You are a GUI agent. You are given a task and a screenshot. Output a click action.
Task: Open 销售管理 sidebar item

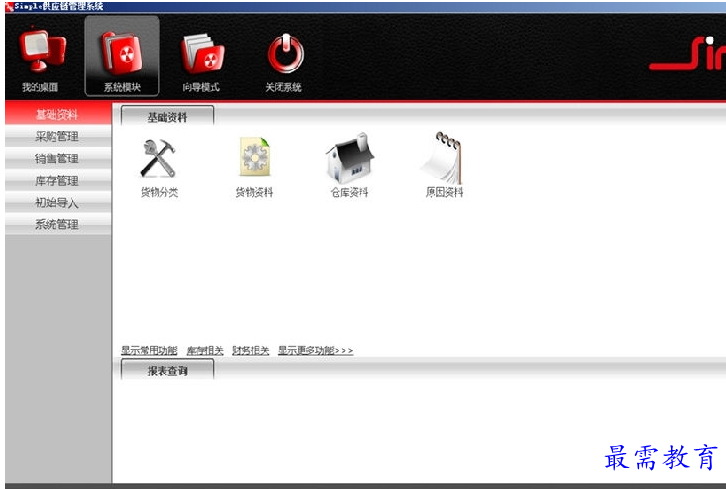pyautogui.click(x=58, y=158)
